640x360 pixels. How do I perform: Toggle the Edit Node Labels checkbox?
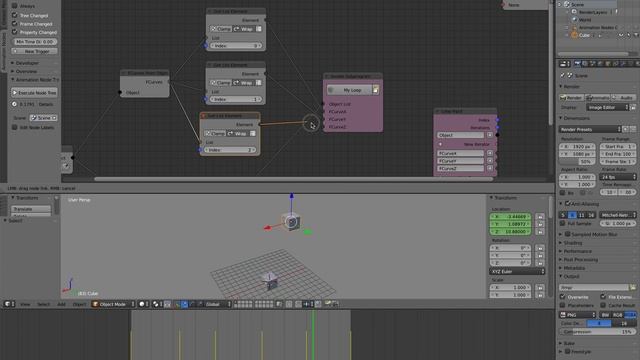[15, 127]
